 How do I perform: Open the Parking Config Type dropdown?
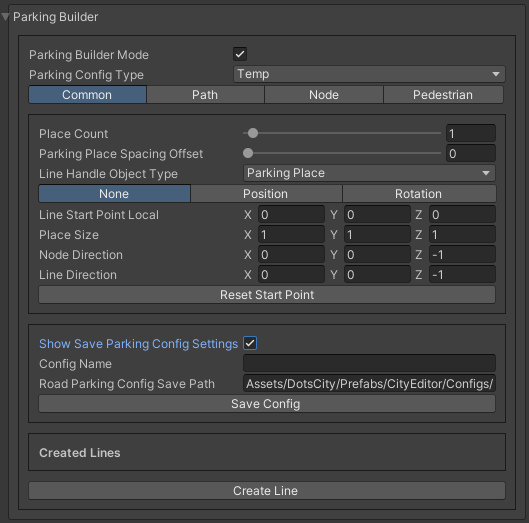(x=369, y=74)
